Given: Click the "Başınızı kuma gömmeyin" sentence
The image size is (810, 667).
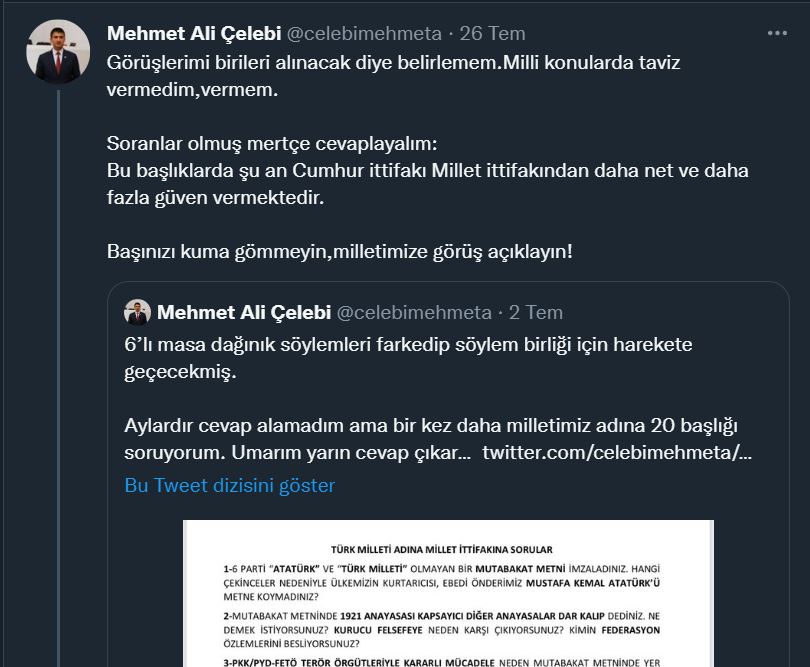Looking at the screenshot, I should (x=340, y=250).
